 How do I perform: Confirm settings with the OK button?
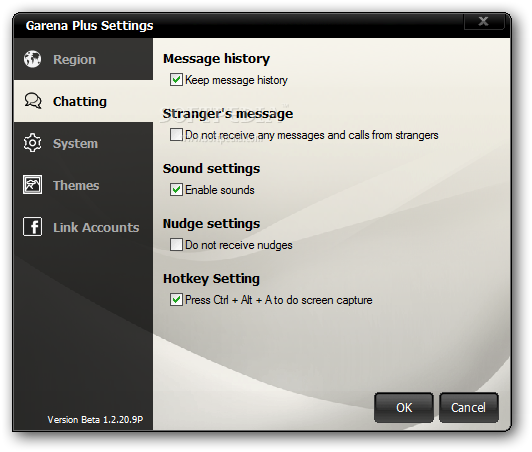point(404,408)
